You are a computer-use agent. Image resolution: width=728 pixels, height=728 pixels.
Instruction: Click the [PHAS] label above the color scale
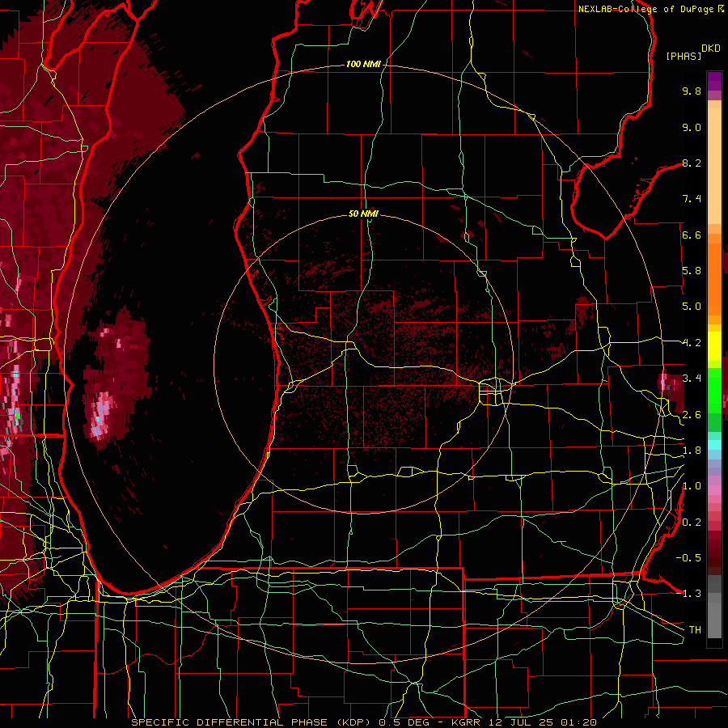click(684, 57)
